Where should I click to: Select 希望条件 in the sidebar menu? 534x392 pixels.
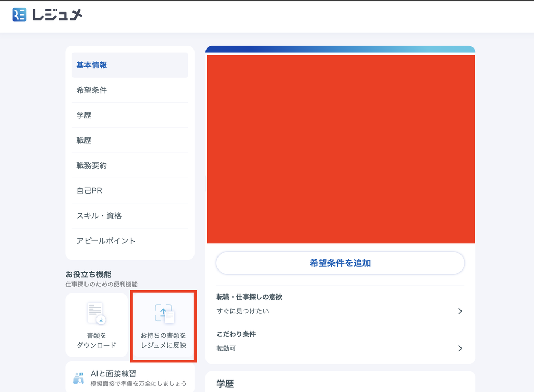130,90
